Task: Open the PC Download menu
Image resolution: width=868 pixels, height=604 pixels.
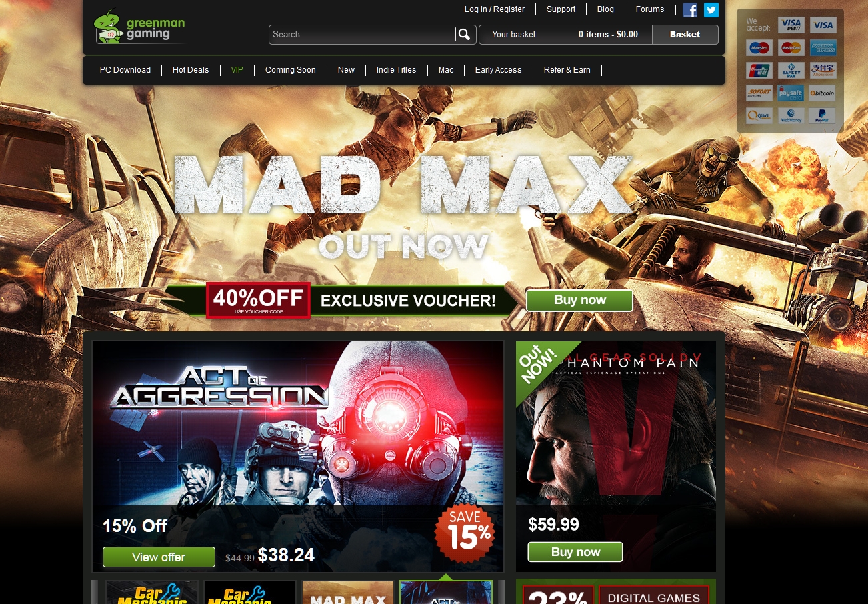Action: [x=125, y=70]
